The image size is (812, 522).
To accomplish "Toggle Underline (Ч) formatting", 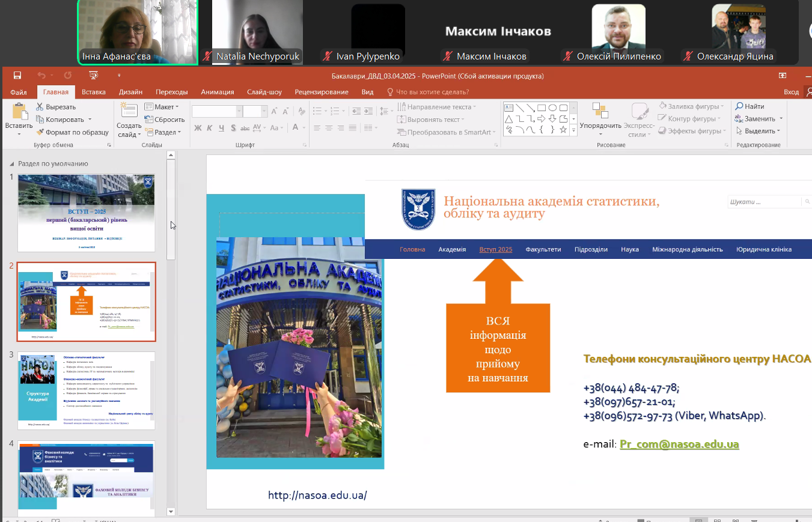I will [222, 128].
